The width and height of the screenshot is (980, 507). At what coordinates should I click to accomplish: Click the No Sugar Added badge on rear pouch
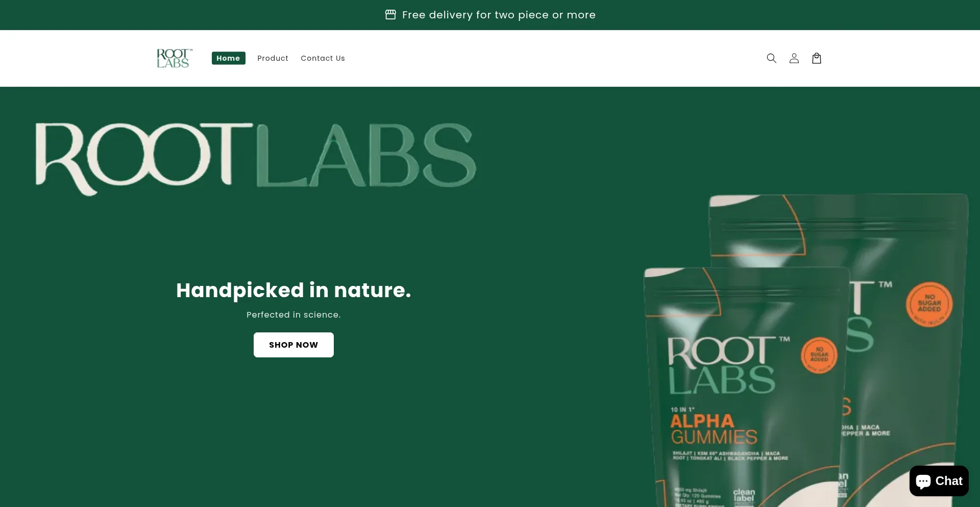tap(929, 304)
